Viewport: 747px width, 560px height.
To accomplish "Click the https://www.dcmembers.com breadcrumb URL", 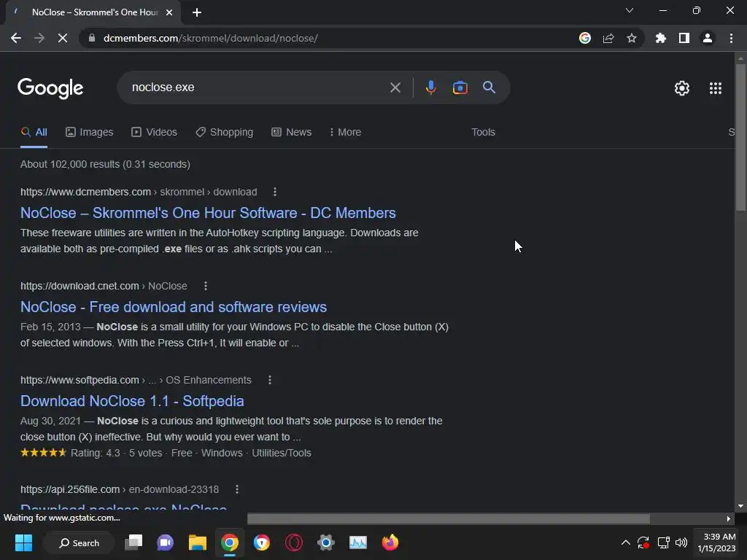I will [x=86, y=192].
